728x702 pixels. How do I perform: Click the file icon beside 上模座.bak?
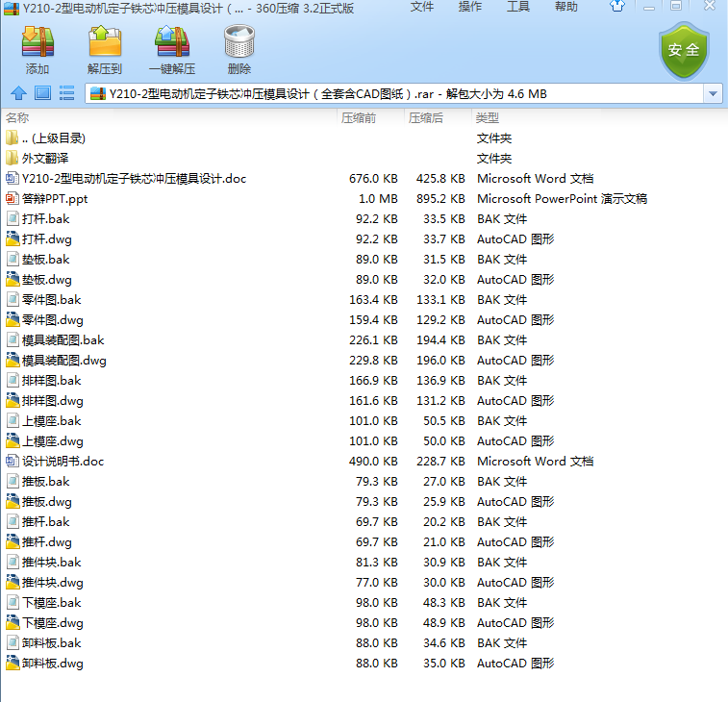13,420
